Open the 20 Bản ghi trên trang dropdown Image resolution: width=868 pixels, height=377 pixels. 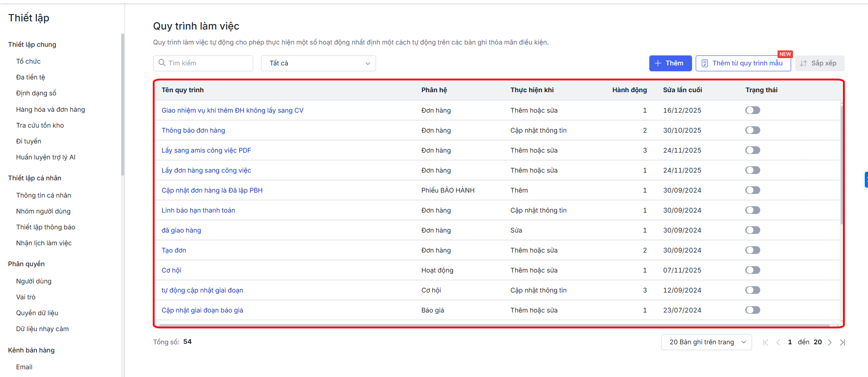(x=706, y=342)
